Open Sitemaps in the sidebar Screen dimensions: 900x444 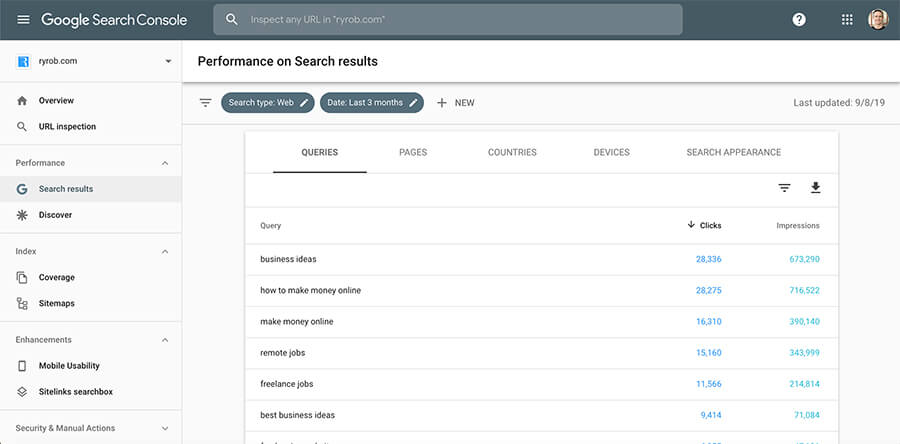[91, 303]
